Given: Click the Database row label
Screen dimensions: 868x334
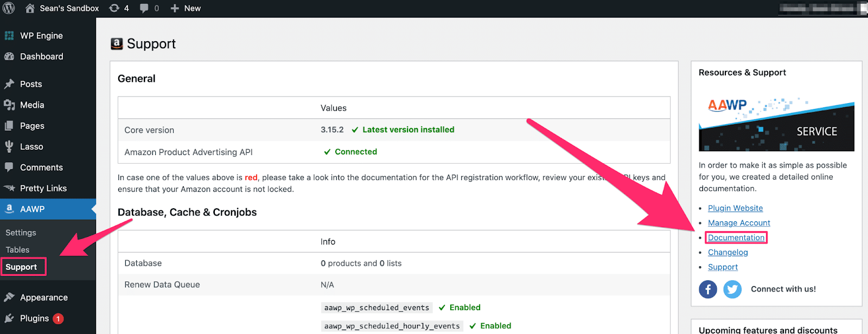Looking at the screenshot, I should [143, 263].
